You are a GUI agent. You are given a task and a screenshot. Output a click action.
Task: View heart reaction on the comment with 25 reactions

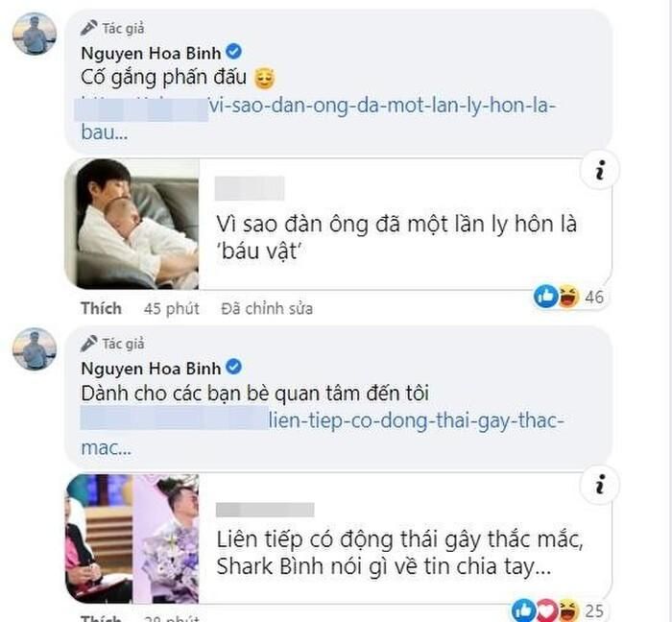coord(546,610)
